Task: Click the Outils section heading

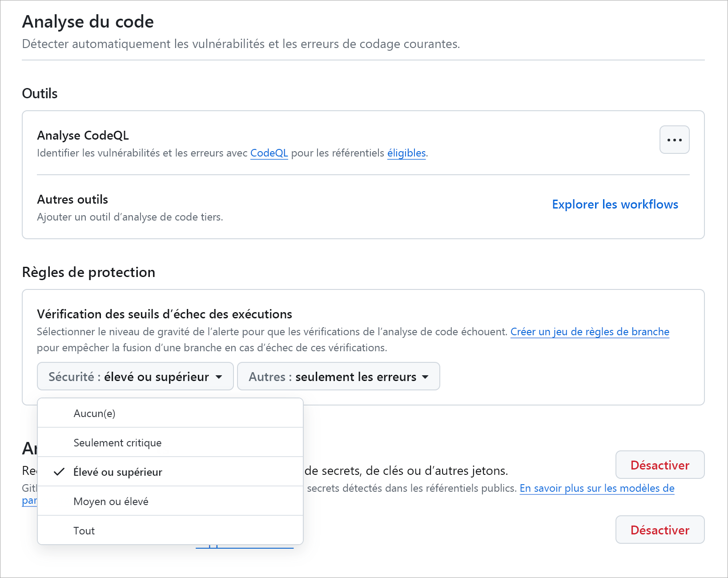Action: (40, 93)
